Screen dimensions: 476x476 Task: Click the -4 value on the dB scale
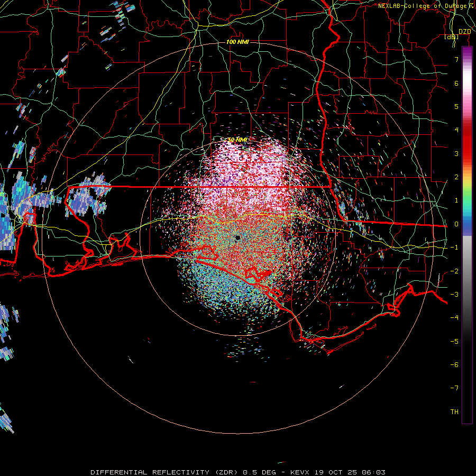tap(454, 318)
